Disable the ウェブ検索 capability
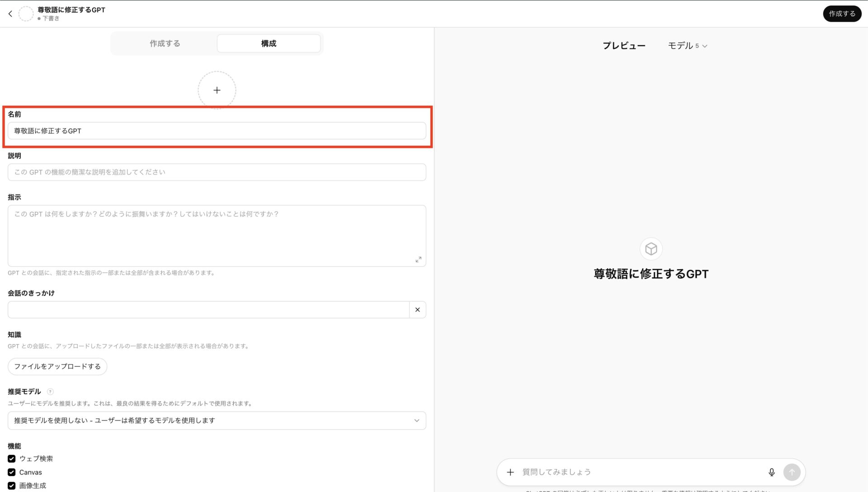868x492 pixels. (x=11, y=458)
